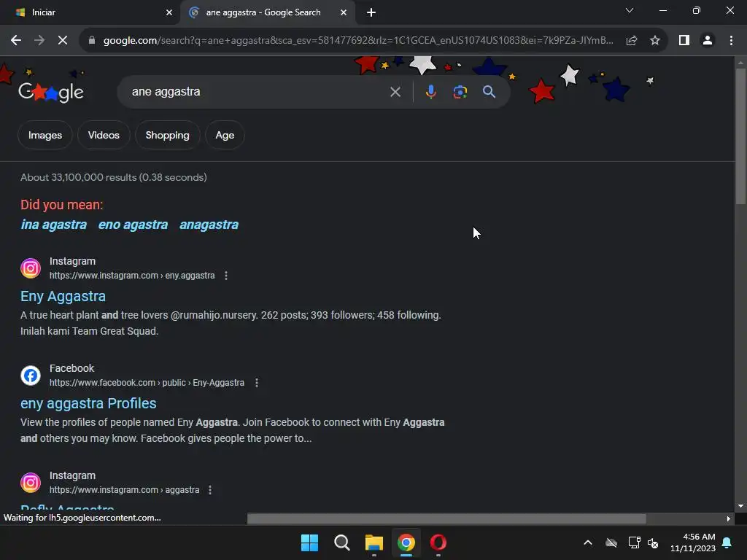Open the taskbar clock and date
Viewport: 747px width, 560px height.
(693, 542)
